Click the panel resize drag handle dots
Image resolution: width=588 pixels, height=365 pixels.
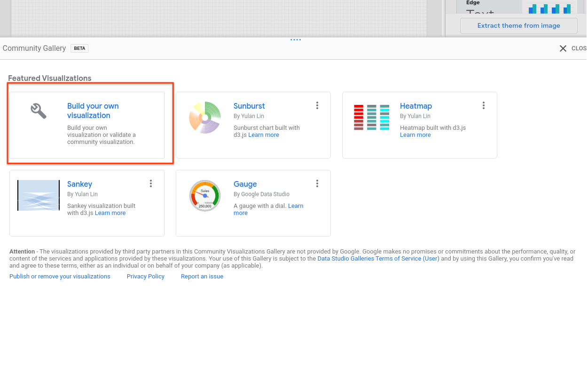[x=296, y=40]
